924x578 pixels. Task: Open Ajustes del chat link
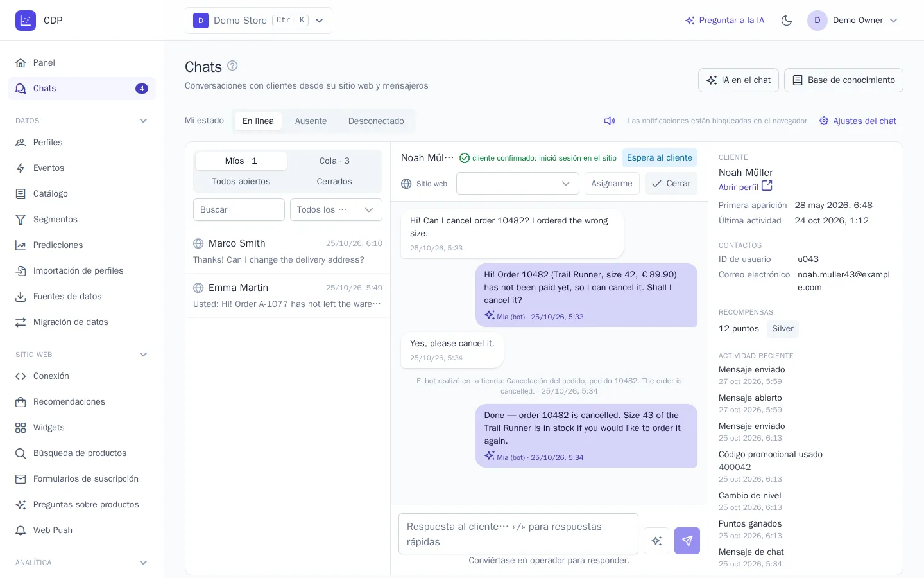(x=858, y=121)
